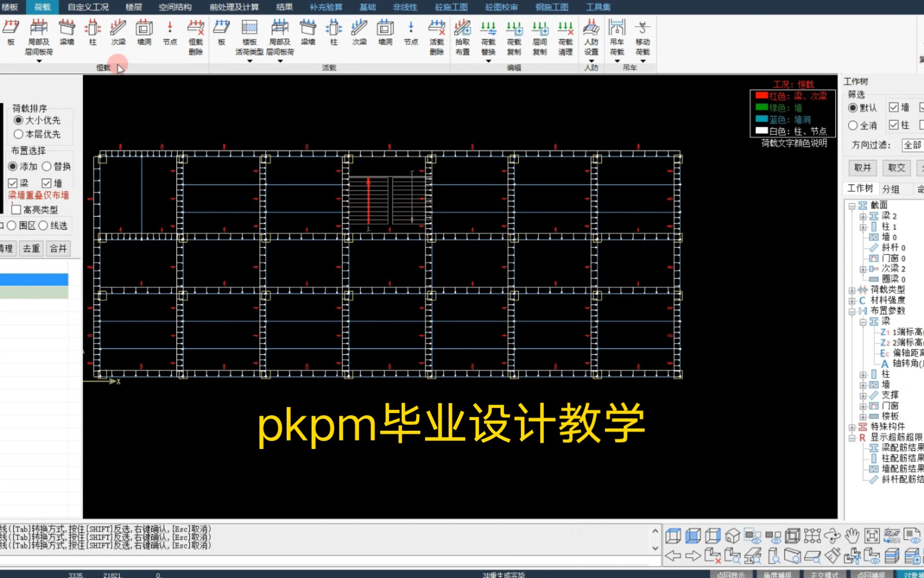Click the 取并 button
The image size is (924, 578).
click(x=862, y=167)
